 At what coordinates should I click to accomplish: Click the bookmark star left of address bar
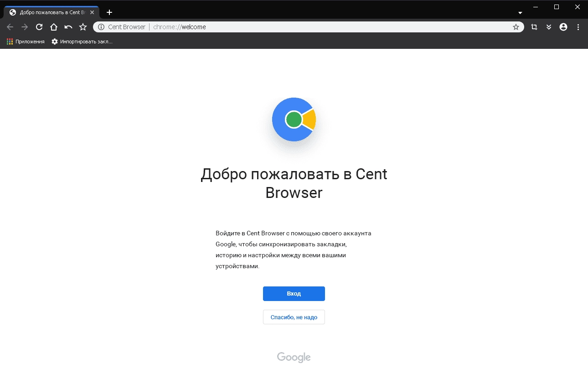click(x=83, y=27)
